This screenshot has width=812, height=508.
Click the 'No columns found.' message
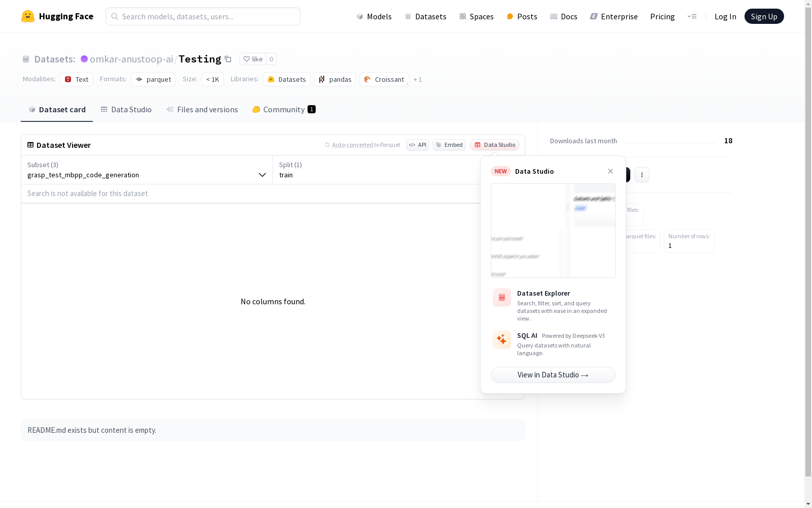[x=273, y=302]
